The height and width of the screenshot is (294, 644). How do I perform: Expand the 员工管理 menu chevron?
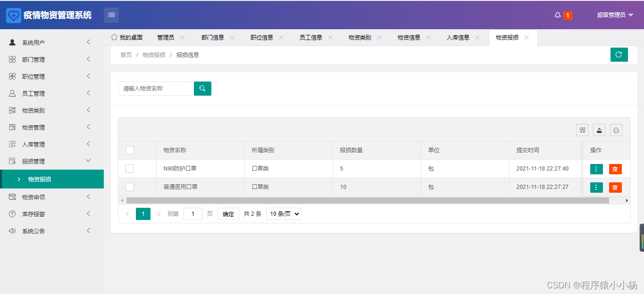click(x=88, y=93)
